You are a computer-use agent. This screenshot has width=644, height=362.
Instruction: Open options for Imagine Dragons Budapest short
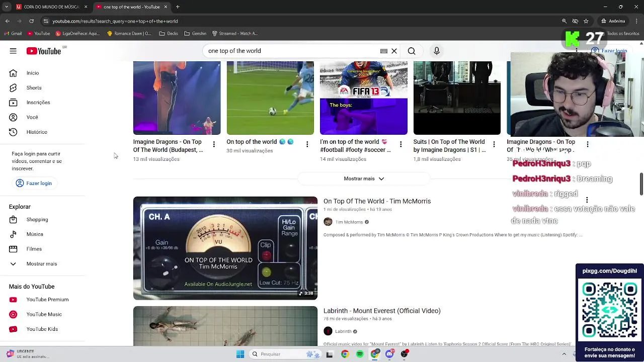point(214,144)
